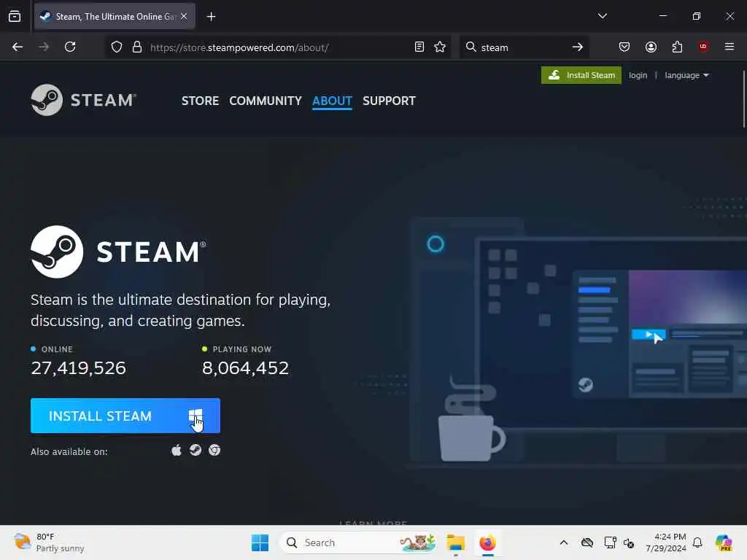Screen dimensions: 747x560
Task: Open uBlock Origin extension icon
Action: tap(703, 46)
